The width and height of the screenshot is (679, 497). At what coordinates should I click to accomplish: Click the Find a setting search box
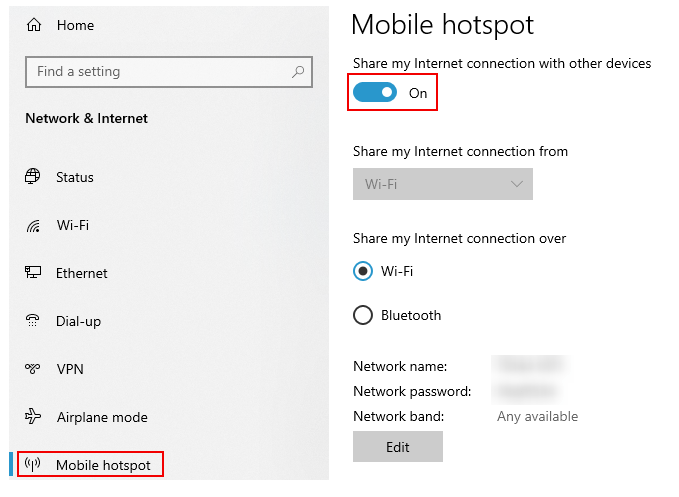coord(169,71)
